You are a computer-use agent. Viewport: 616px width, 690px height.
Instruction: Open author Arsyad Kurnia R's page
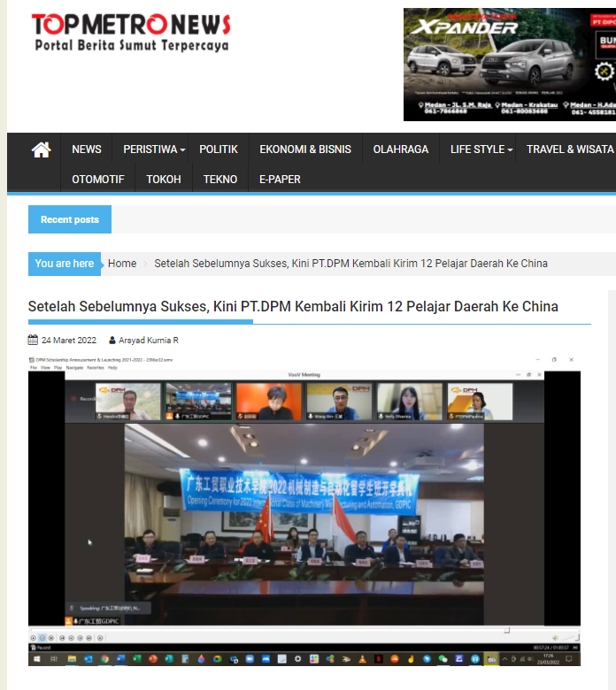click(149, 341)
